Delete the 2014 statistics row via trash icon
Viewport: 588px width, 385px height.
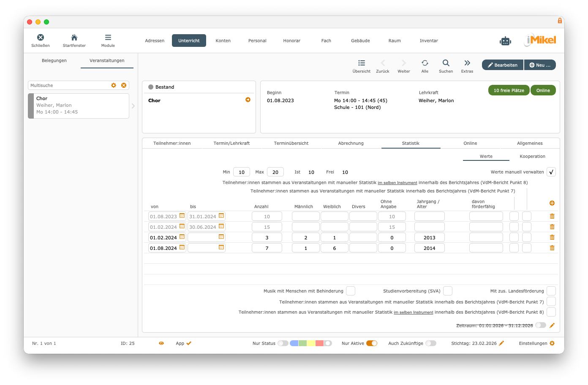pyautogui.click(x=552, y=248)
